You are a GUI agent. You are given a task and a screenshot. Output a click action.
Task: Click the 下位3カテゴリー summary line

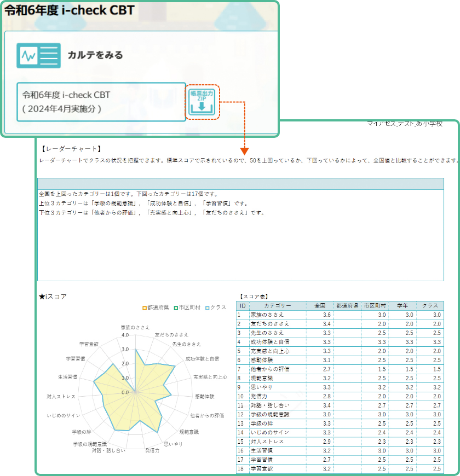point(152,213)
